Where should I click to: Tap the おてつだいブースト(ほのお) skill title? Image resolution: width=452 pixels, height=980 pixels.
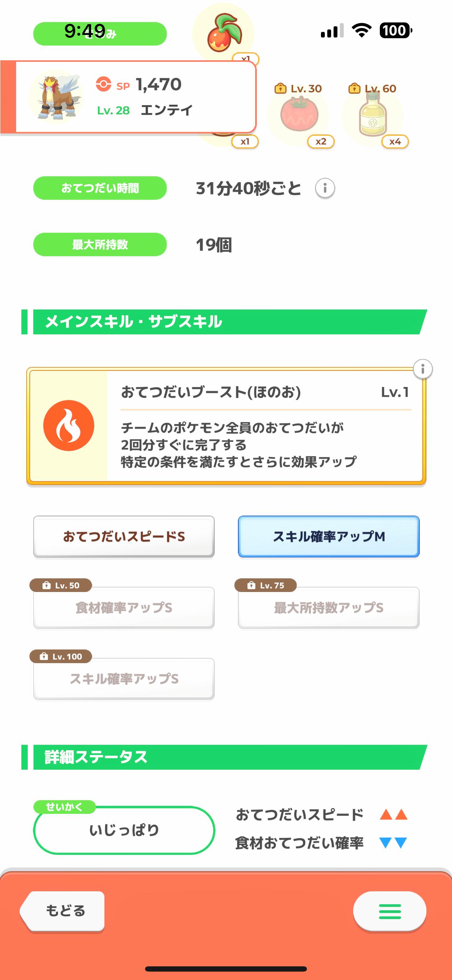pyautogui.click(x=211, y=392)
